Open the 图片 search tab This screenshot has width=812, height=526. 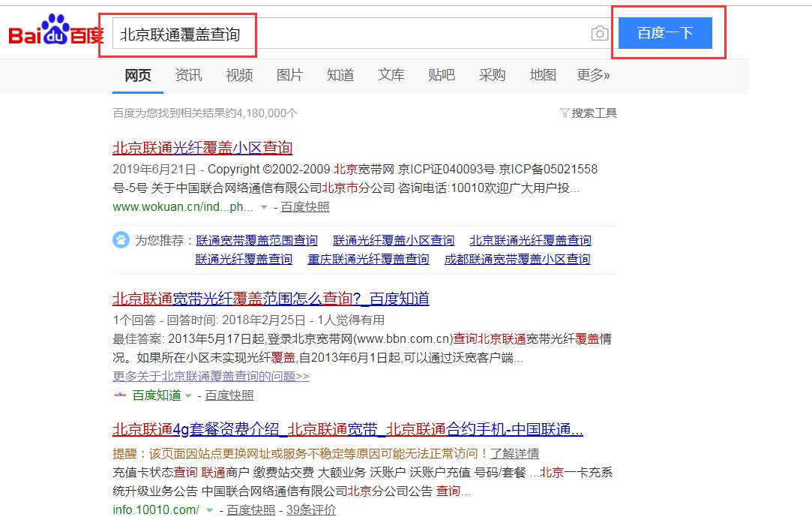click(x=289, y=75)
